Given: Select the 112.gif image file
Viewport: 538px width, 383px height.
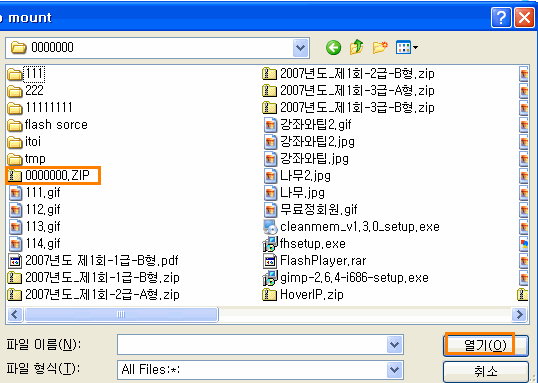Looking at the screenshot, I should pos(34,210).
